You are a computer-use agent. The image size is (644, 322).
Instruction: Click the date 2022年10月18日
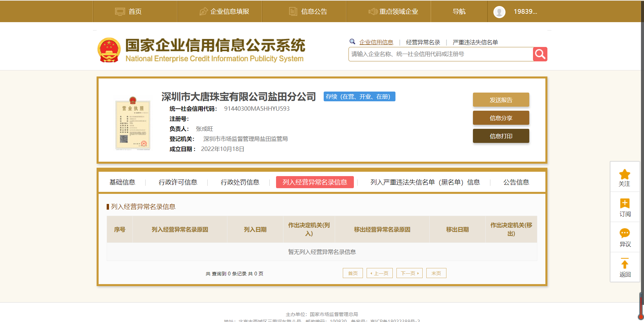(x=223, y=149)
